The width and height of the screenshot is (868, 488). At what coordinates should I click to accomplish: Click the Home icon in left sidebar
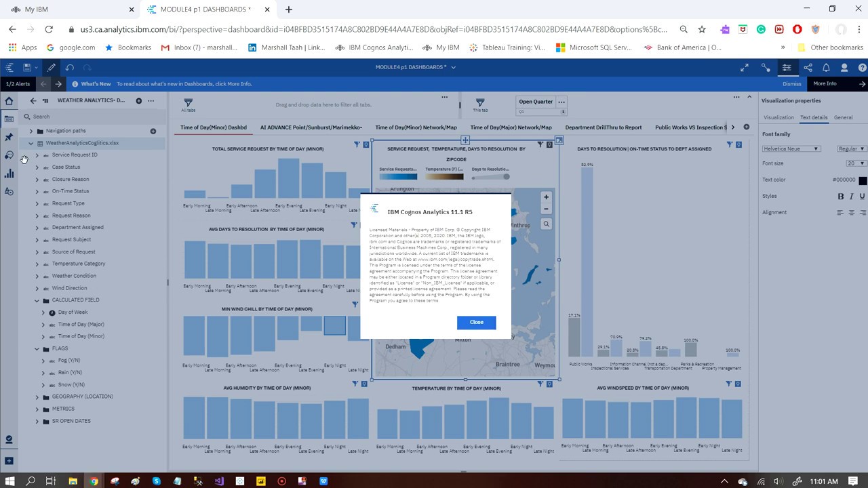coord(9,101)
